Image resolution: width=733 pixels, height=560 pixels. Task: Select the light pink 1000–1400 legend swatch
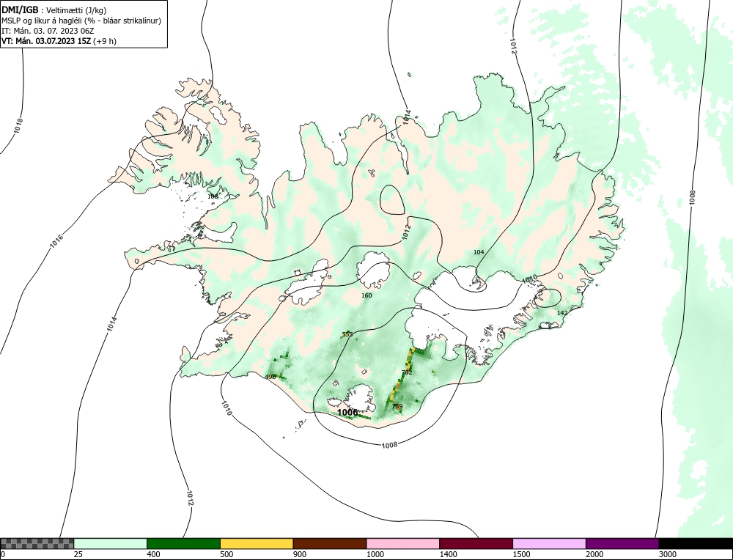[x=403, y=543]
